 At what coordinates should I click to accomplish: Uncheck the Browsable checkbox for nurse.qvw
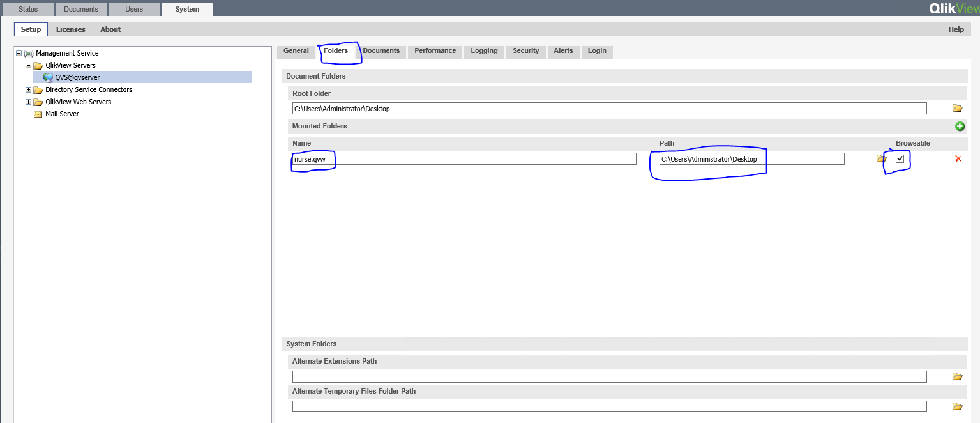coord(900,159)
